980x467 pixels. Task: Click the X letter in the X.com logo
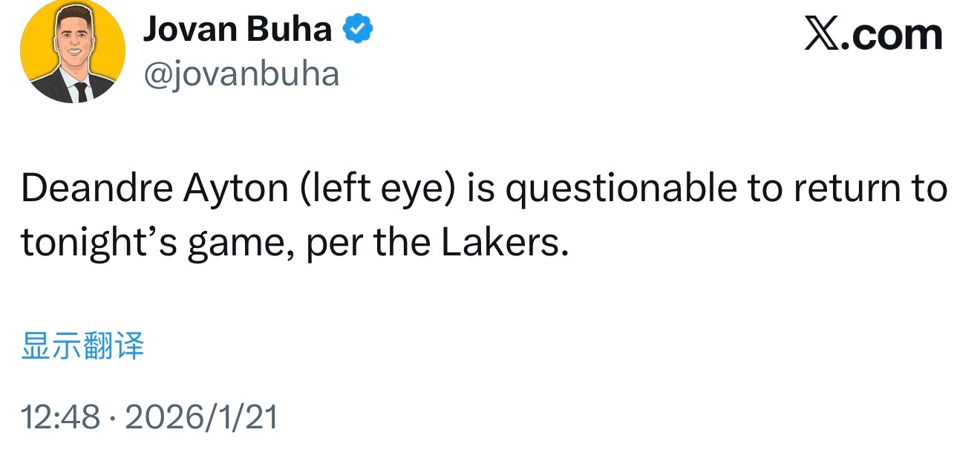[824, 35]
